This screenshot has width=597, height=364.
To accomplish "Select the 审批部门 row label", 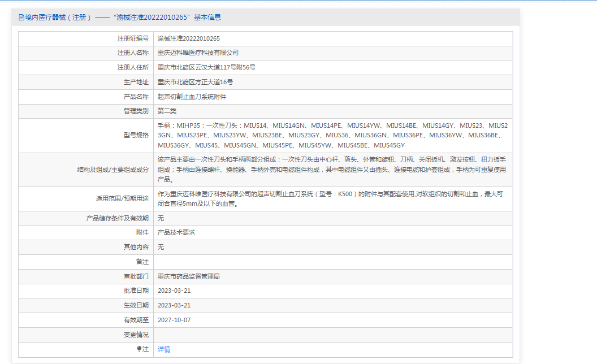I will [x=136, y=276].
